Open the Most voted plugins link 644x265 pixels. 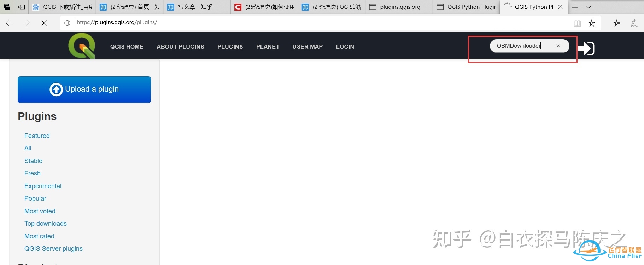pos(40,211)
